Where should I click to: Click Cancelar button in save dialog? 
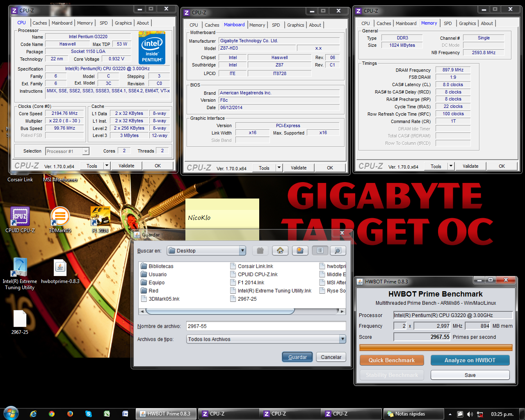coord(331,357)
